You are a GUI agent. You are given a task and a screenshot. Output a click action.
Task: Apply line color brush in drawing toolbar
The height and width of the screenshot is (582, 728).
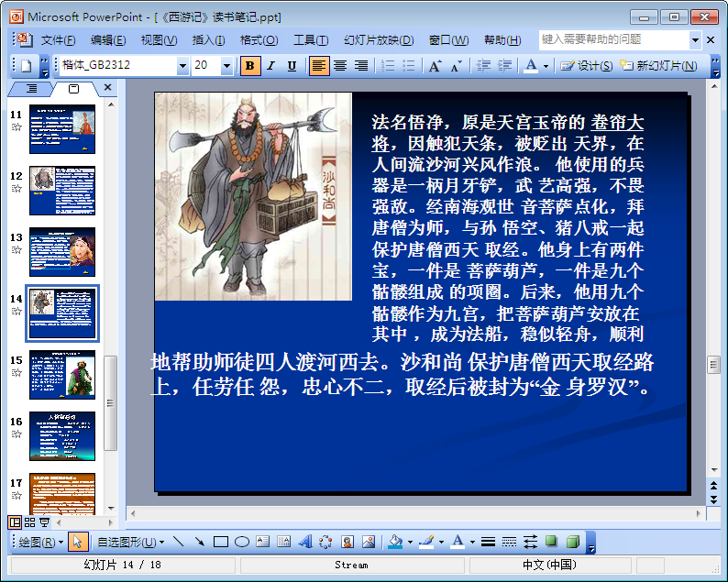click(426, 542)
